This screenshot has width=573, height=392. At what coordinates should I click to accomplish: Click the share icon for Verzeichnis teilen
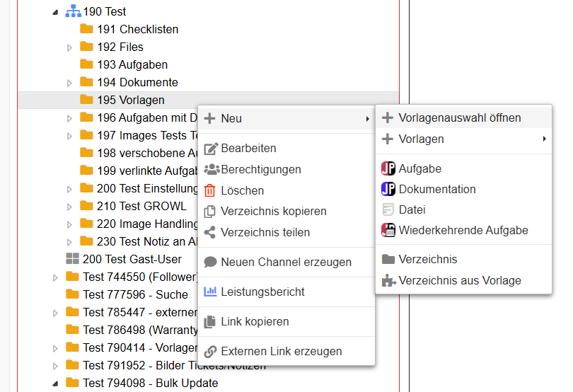coord(209,232)
